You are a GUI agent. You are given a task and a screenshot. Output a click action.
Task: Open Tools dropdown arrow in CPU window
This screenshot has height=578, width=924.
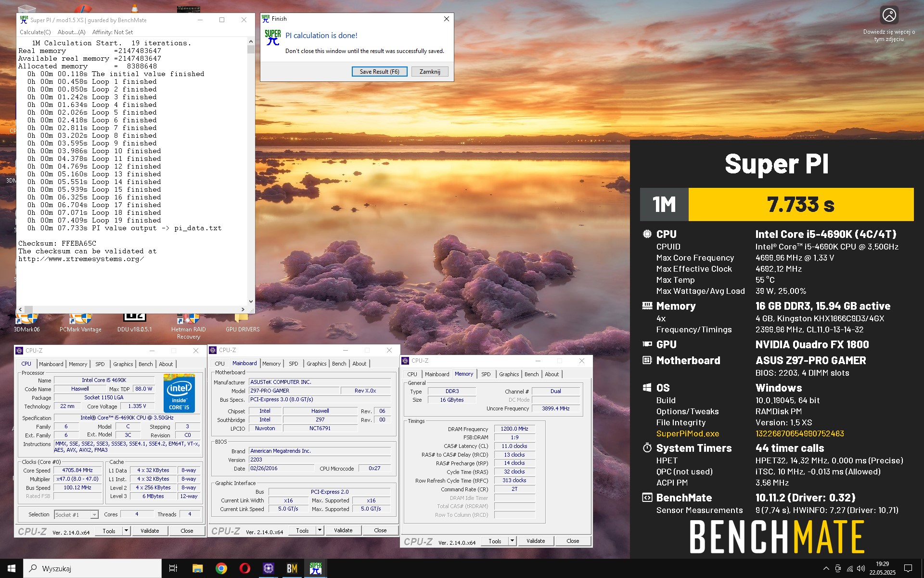click(126, 531)
